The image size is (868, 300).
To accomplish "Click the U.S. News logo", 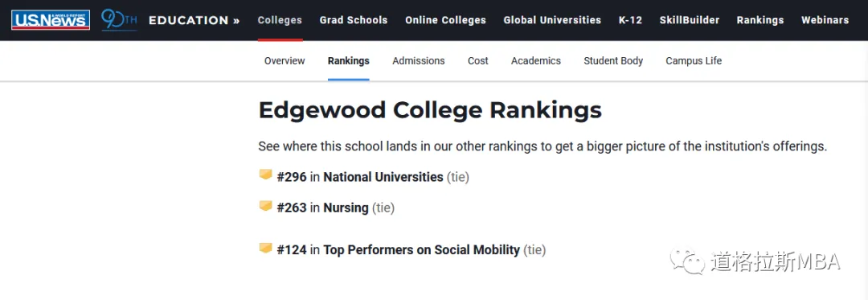I will click(x=51, y=20).
